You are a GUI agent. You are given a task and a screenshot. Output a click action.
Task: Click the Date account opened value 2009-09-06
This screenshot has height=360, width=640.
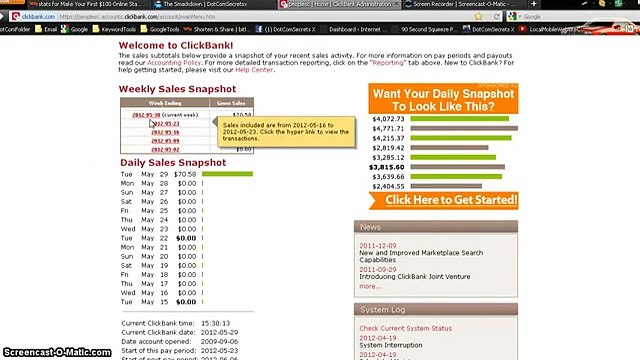coord(220,341)
